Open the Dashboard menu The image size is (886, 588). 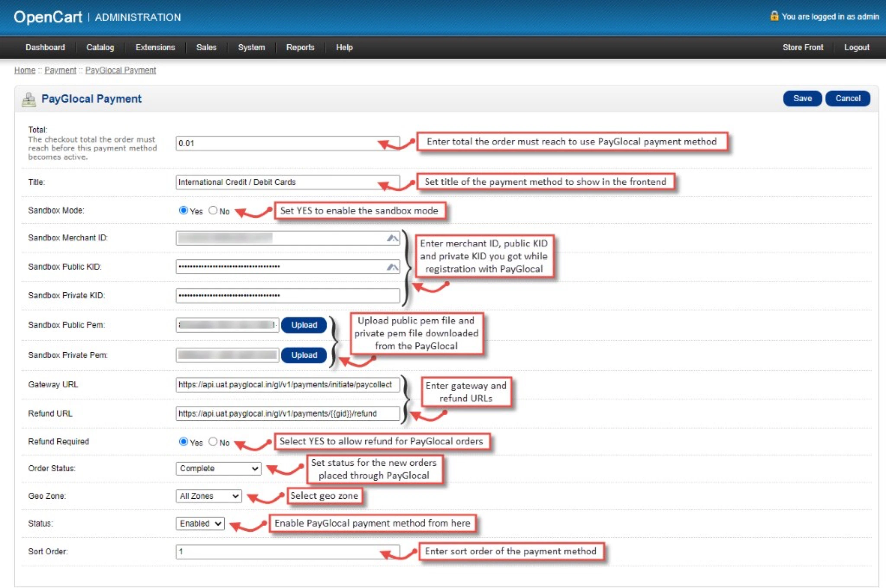click(45, 48)
